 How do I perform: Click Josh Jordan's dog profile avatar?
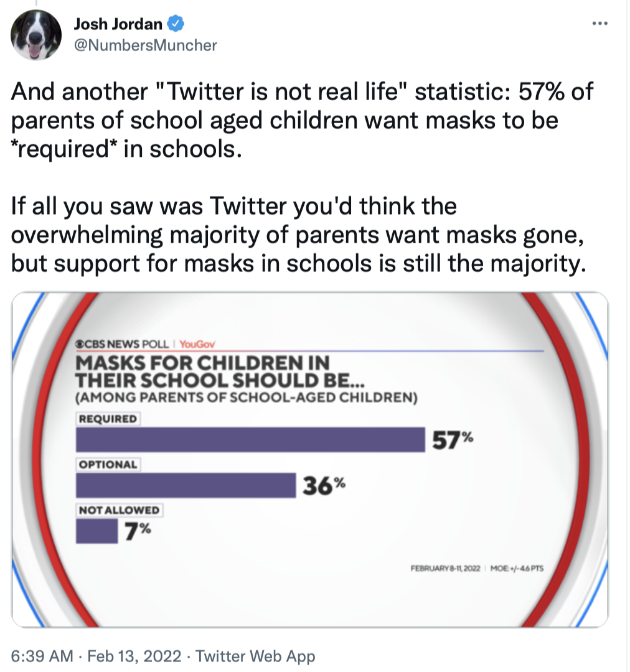(x=37, y=35)
